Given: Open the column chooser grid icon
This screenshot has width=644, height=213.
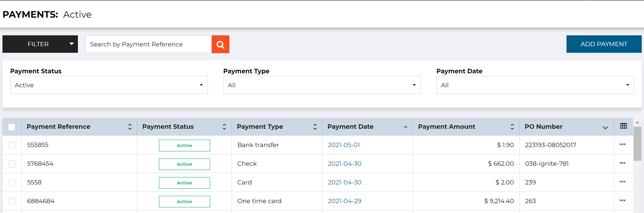Looking at the screenshot, I should [x=623, y=126].
